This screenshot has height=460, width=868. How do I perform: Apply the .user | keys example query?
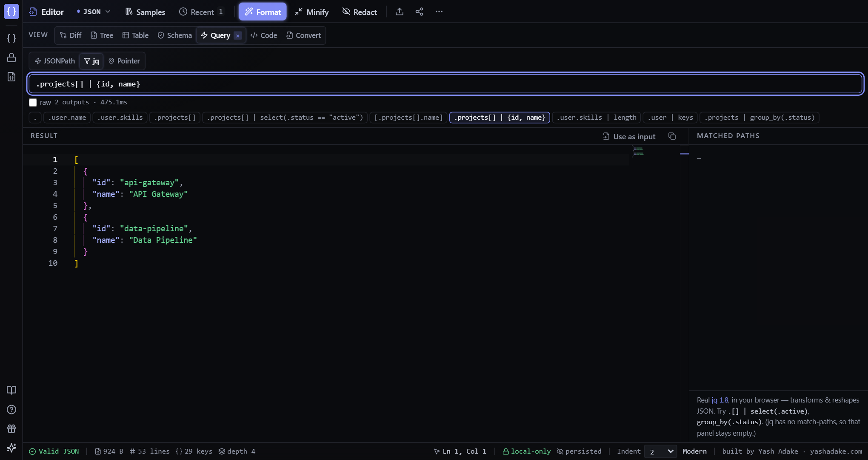[x=670, y=118]
